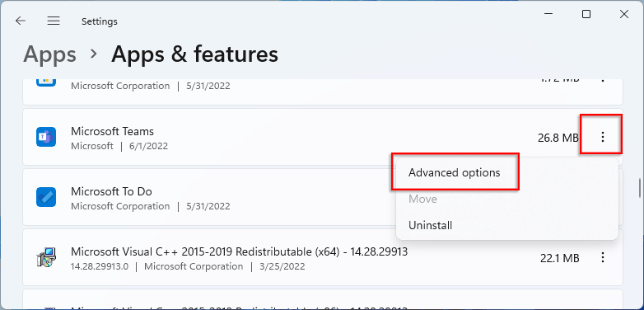Close the Settings window
This screenshot has height=310, width=644.
click(624, 14)
